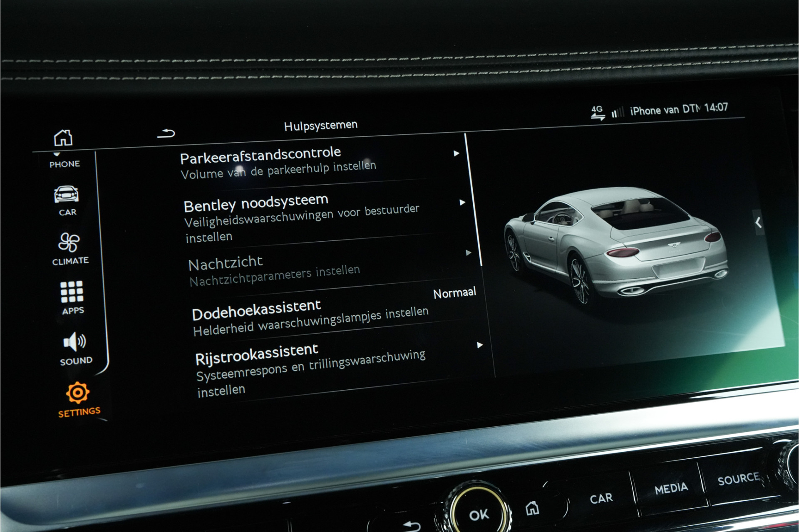Tap the back arrow beside Hulpsystemen
Screen dimensions: 799x532
coord(166,134)
